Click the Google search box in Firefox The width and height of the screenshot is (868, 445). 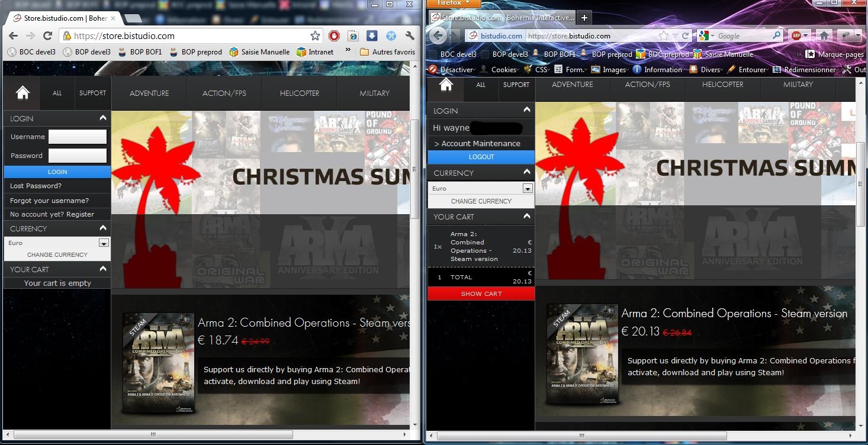point(741,36)
